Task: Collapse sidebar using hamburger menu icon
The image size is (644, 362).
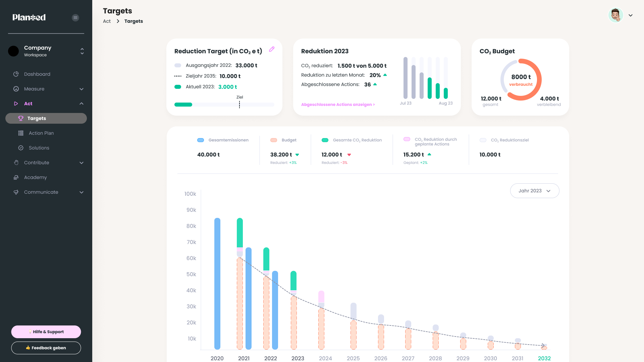Action: (x=75, y=18)
